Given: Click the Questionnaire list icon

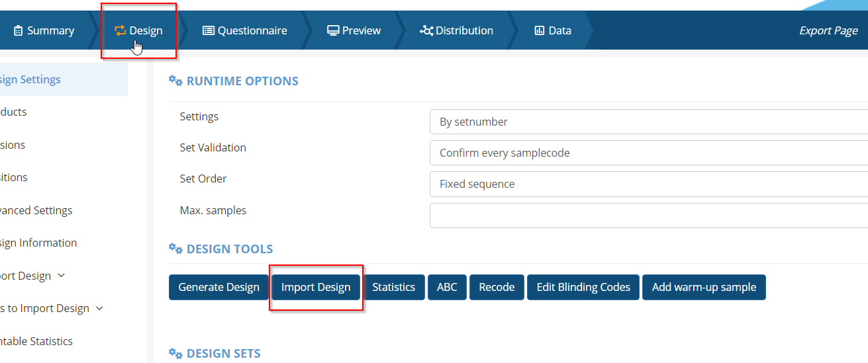Looking at the screenshot, I should click(209, 30).
